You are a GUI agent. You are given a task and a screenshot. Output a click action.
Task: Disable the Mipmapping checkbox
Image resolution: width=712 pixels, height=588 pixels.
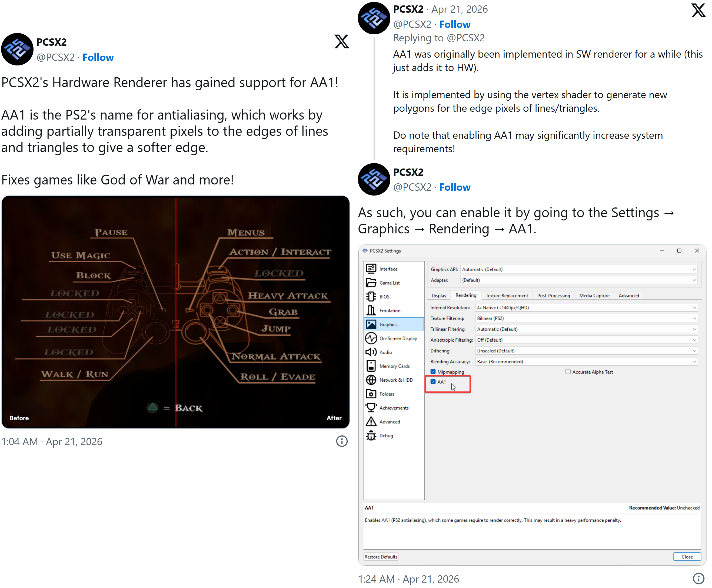(x=433, y=372)
